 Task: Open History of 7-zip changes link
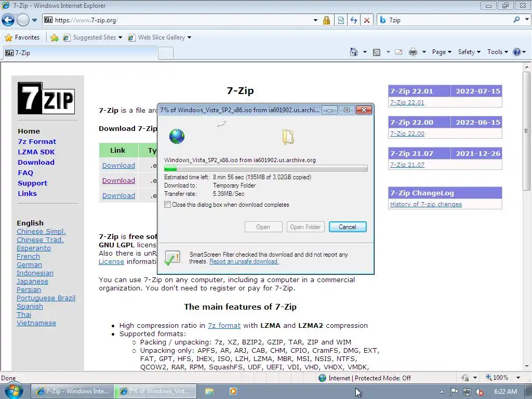426,204
